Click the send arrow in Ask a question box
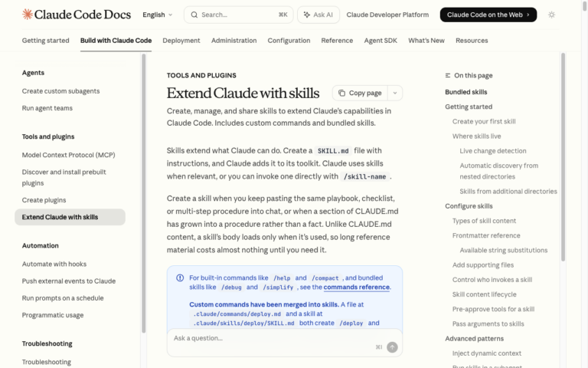588x368 pixels. pyautogui.click(x=392, y=347)
